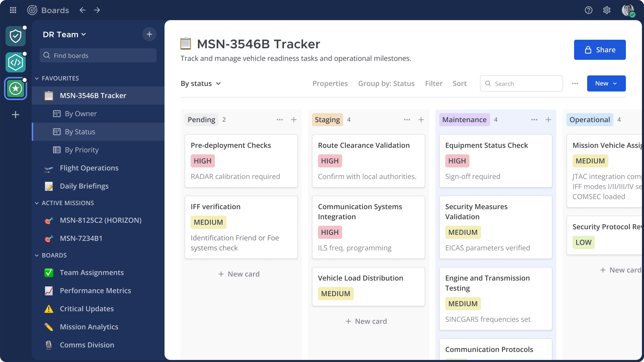Add a New card in Pending column

(238, 274)
